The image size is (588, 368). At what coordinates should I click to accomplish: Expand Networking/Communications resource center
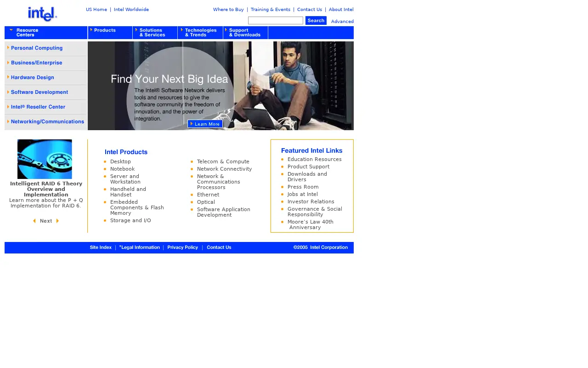tap(45, 122)
